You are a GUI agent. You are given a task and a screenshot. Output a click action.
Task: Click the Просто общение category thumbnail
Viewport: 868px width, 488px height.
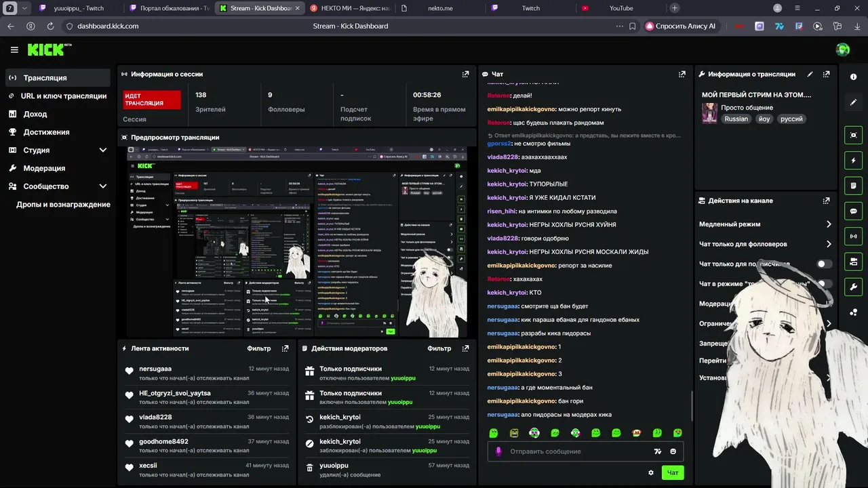[709, 113]
